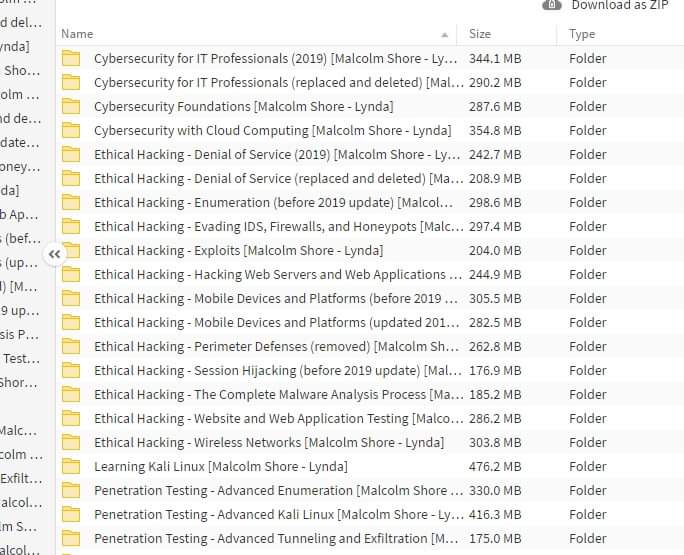Click folder icon for Mobile Devices and Platforms (updated
Image resolution: width=684 pixels, height=555 pixels.
point(71,322)
